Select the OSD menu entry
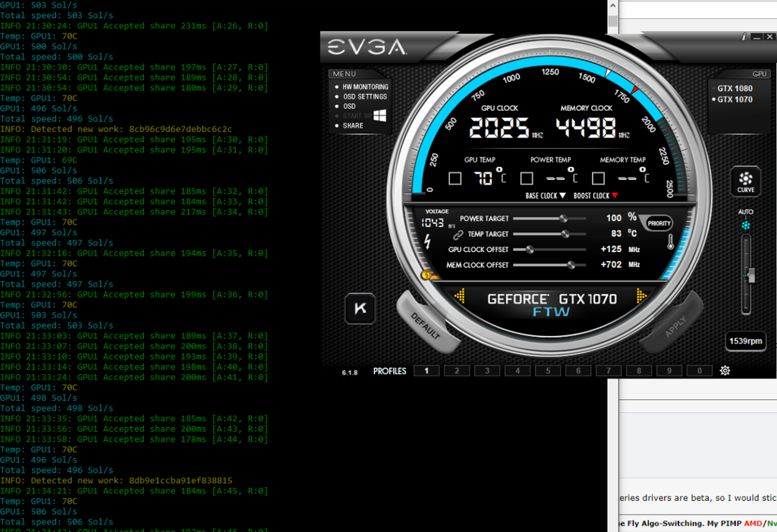Viewport: 777px width, 532px height. click(349, 106)
